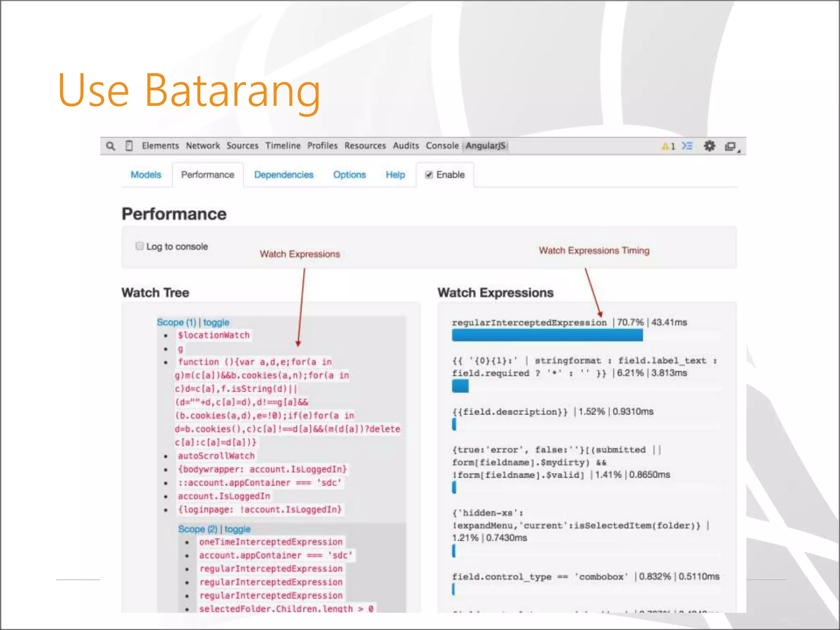Toggle the Log to console checkbox
Viewport: 840px width, 630px height.
tap(139, 246)
